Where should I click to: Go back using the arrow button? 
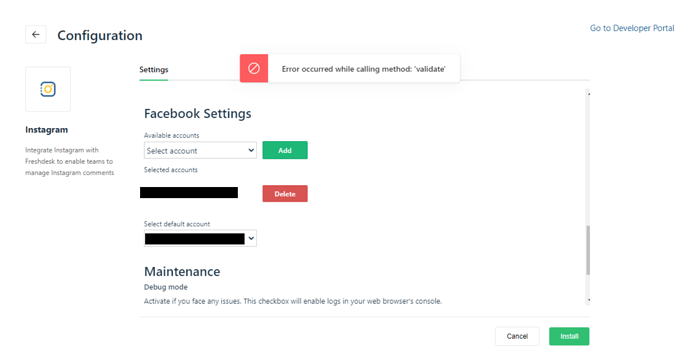(36, 35)
